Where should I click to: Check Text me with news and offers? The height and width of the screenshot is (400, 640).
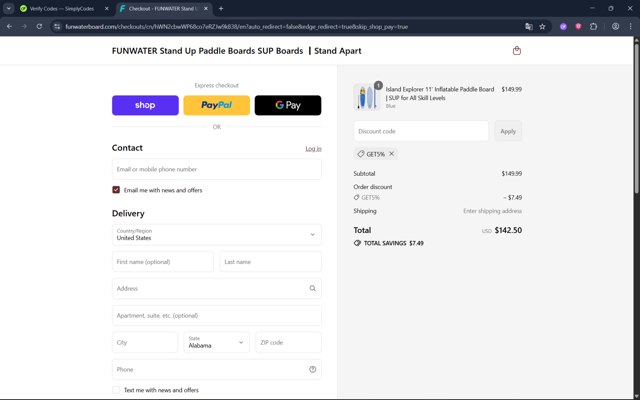pos(116,390)
